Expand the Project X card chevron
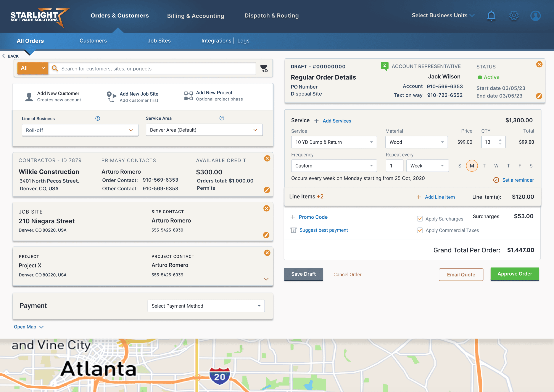 click(x=266, y=279)
